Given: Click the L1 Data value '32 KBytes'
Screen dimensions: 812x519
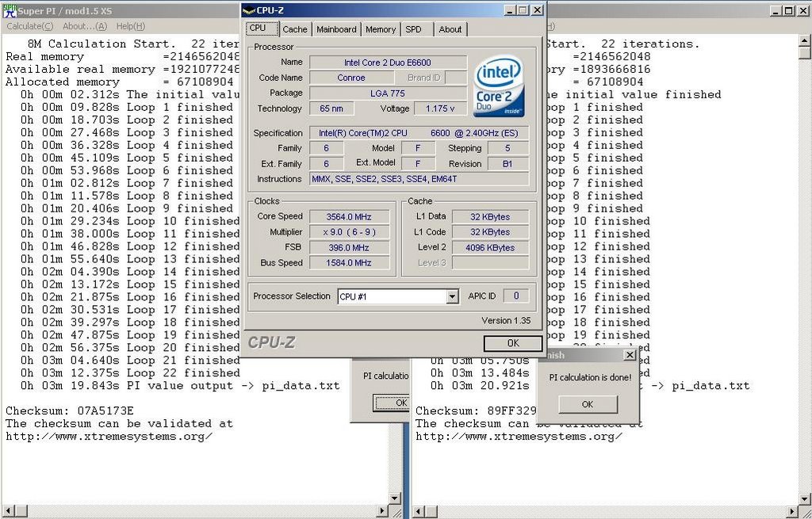Looking at the screenshot, I should [490, 217].
